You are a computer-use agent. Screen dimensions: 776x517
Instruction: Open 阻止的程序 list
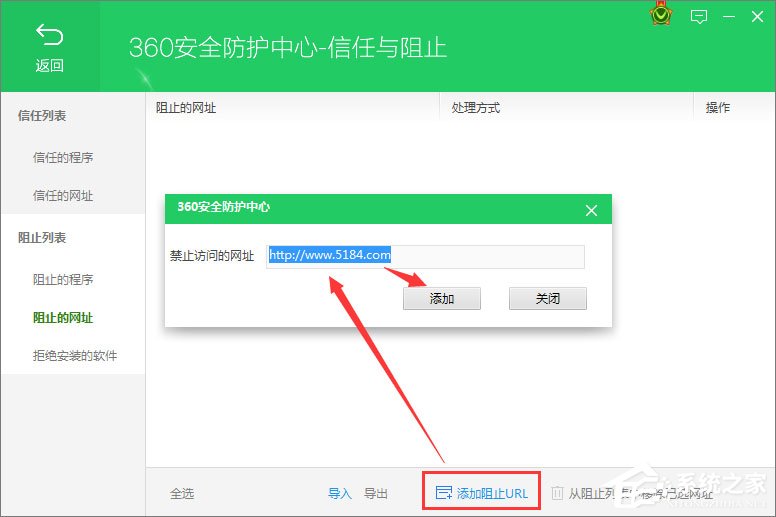(63, 280)
